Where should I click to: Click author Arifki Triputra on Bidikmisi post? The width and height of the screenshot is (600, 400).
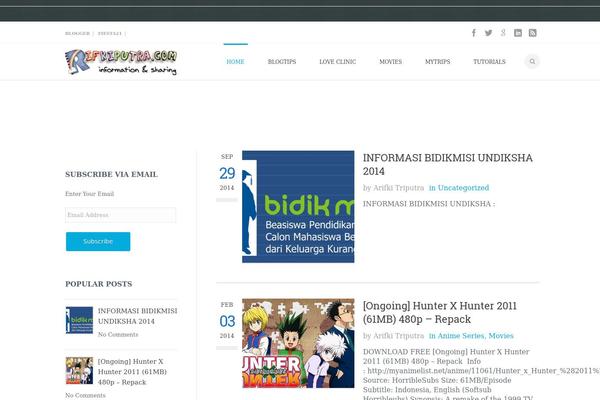(x=398, y=188)
